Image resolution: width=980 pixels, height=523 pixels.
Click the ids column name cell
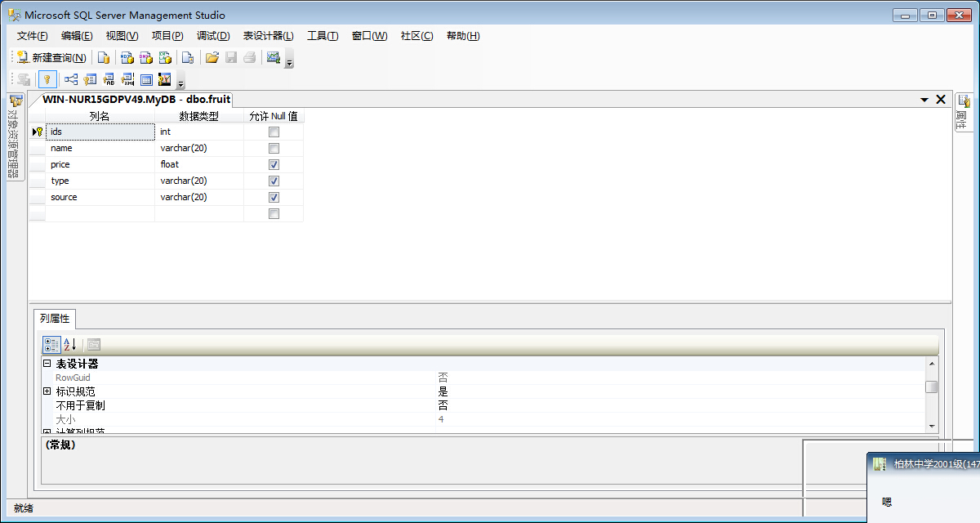tap(100, 132)
